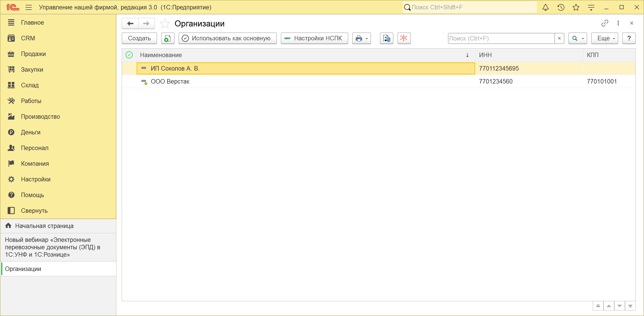Click the main-organization checkmark column header
644x316 pixels.
[129, 55]
